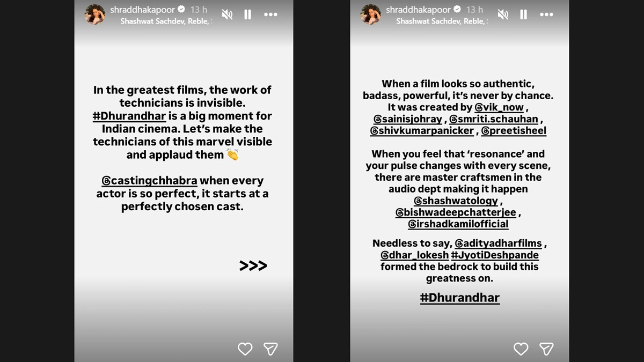Click shraddhakapoor username on left story
This screenshot has width=644, height=362.
142,10
